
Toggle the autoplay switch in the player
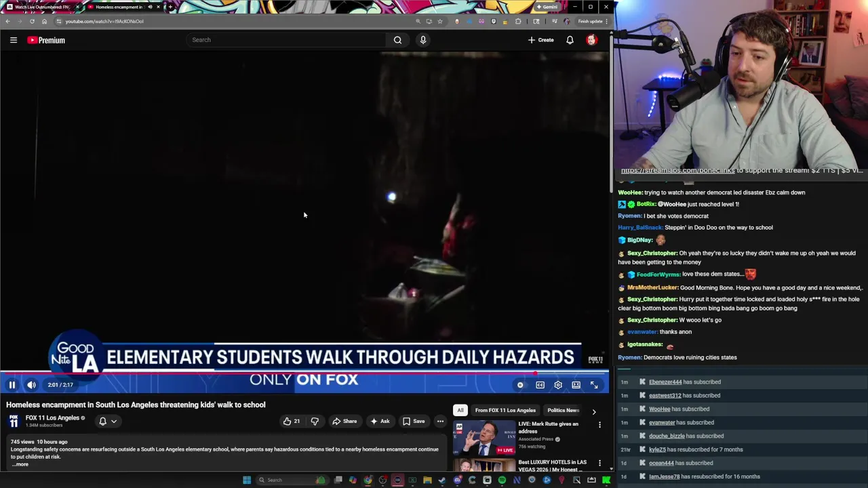[x=520, y=385]
